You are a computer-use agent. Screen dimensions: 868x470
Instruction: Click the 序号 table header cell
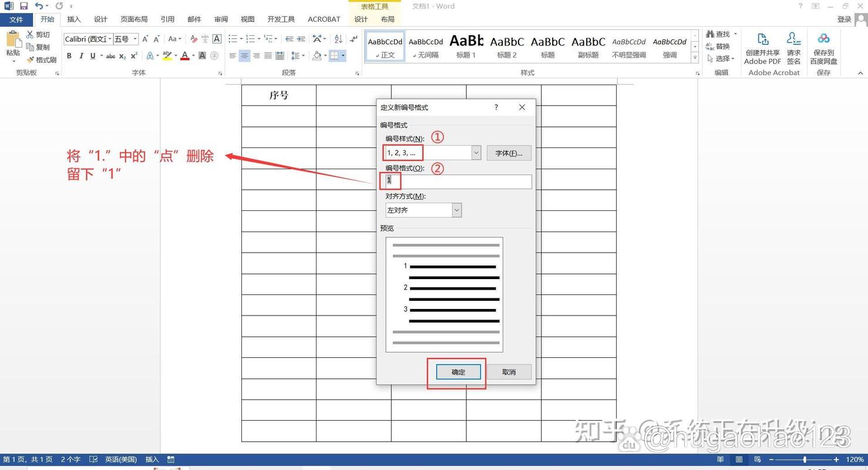(279, 95)
